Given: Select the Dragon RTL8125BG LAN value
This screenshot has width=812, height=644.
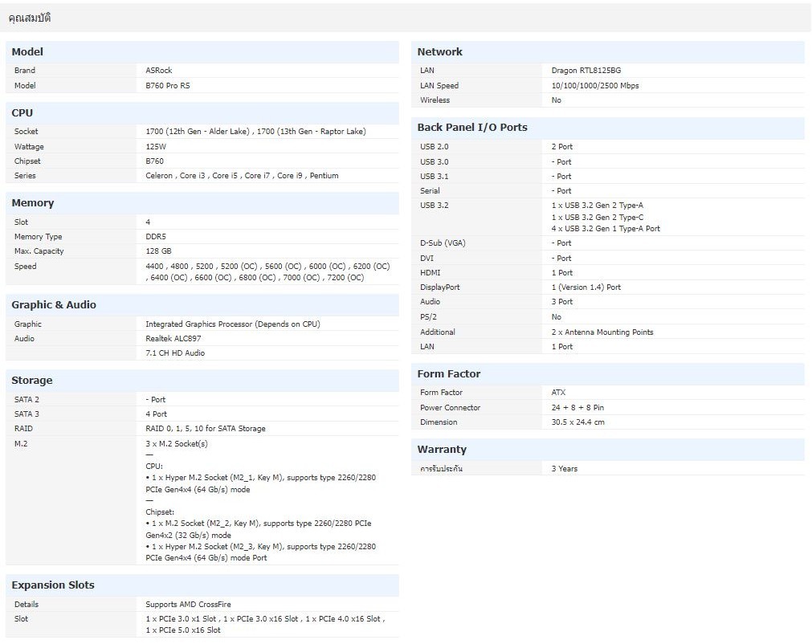Looking at the screenshot, I should (x=586, y=71).
